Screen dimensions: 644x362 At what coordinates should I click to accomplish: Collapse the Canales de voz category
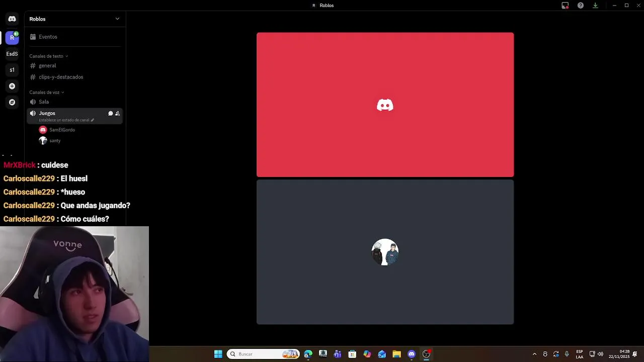tap(46, 93)
